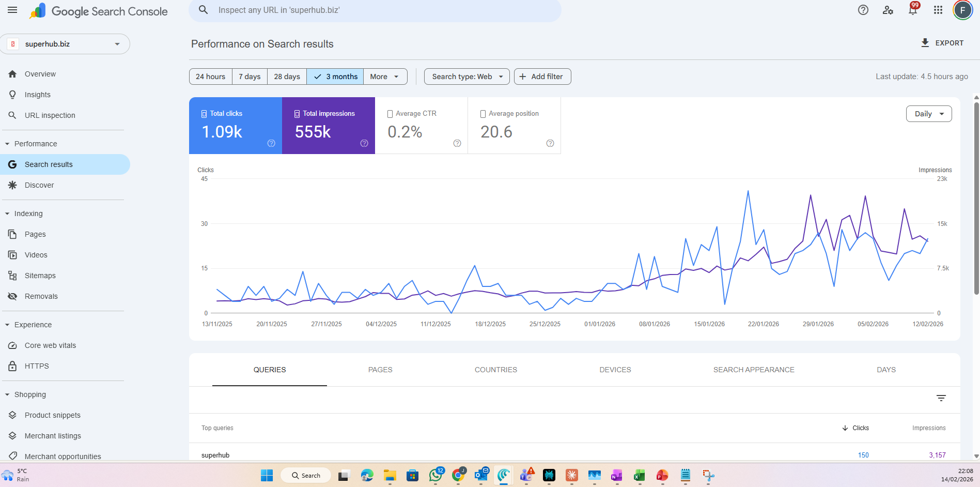Open the Google apps grid
This screenshot has height=487, width=980.
tap(938, 10)
